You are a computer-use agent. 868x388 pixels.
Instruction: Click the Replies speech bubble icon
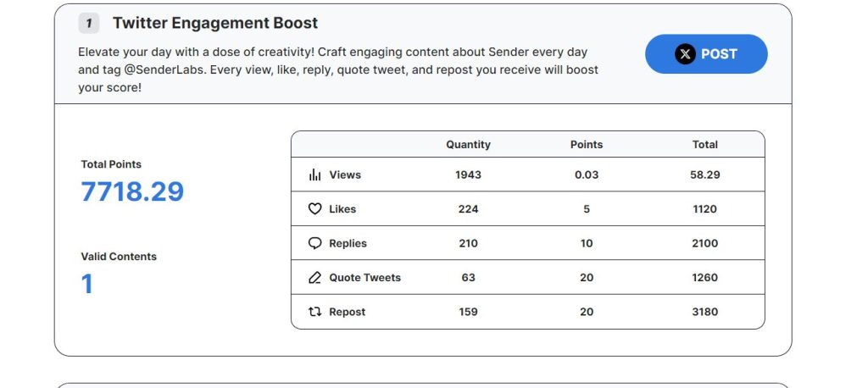pyautogui.click(x=315, y=243)
